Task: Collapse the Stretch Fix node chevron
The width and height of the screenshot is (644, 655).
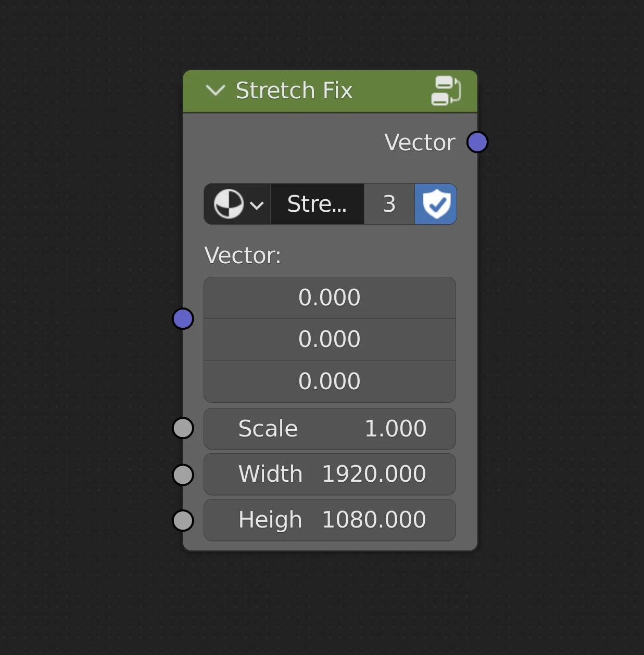Action: coord(215,91)
